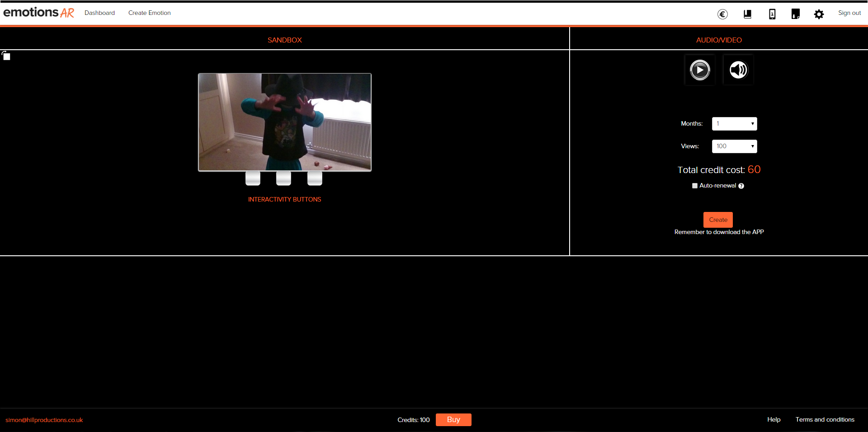Go to Dashboard
868x432 pixels.
tap(99, 13)
